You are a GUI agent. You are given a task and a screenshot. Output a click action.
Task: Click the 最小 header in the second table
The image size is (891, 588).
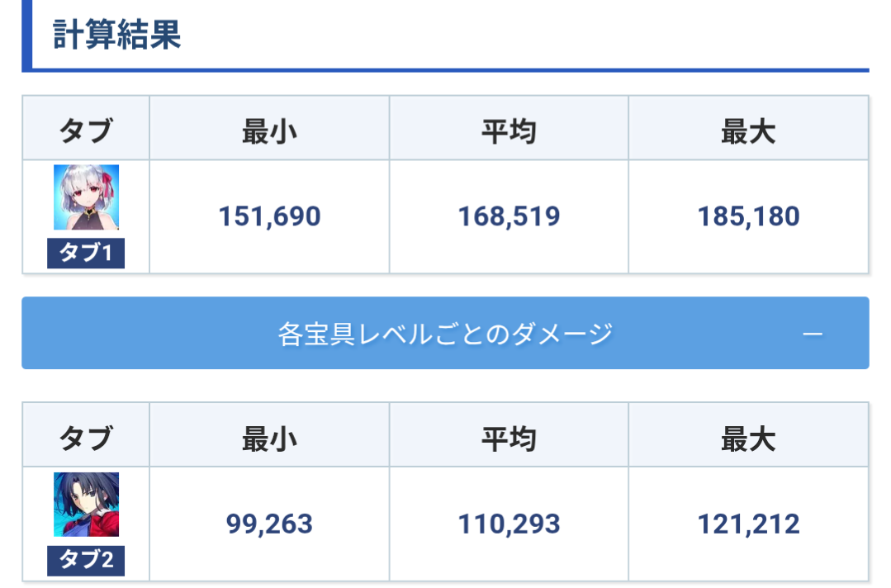269,439
